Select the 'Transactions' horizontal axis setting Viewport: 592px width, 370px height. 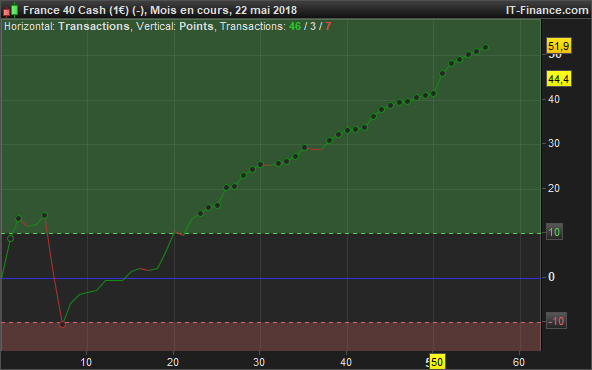(94, 26)
